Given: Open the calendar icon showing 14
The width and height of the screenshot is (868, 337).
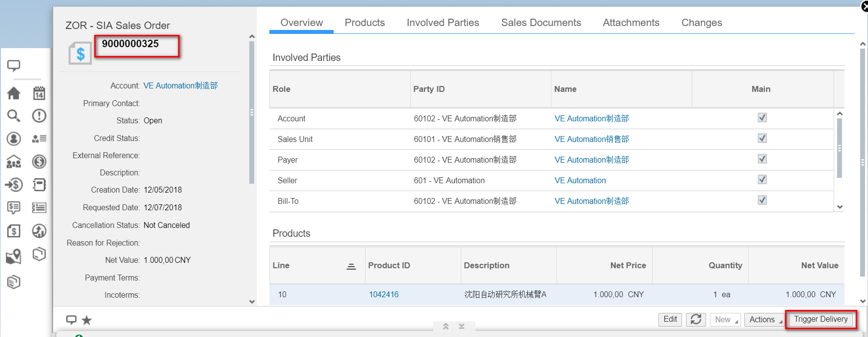Looking at the screenshot, I should [39, 93].
